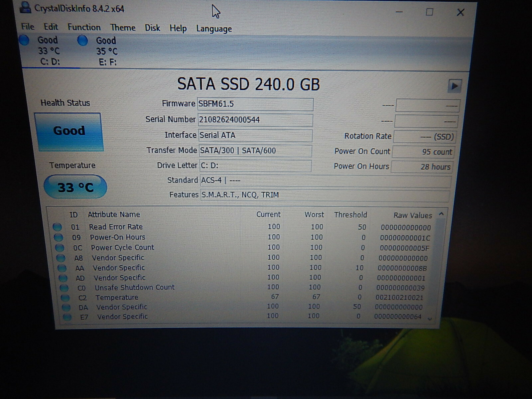Open the Theme menu
The height and width of the screenshot is (399, 532).
point(123,28)
